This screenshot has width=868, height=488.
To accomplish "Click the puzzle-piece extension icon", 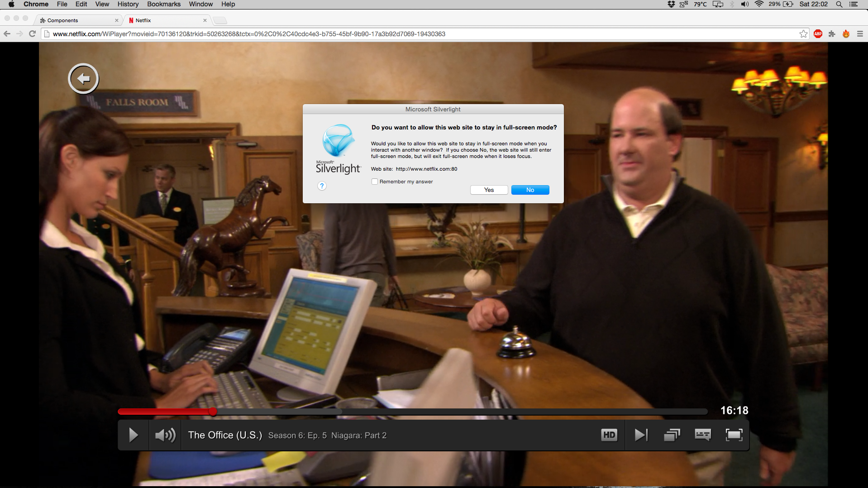I will (x=832, y=34).
